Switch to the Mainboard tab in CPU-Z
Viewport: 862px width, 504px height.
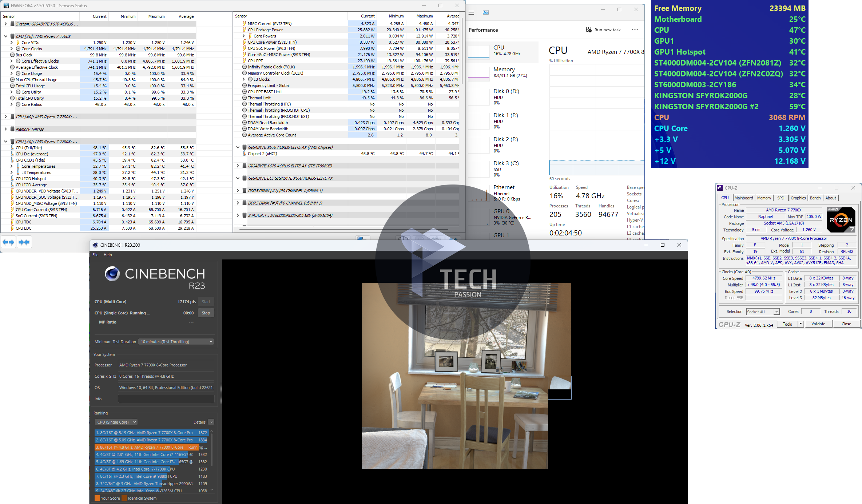click(743, 198)
